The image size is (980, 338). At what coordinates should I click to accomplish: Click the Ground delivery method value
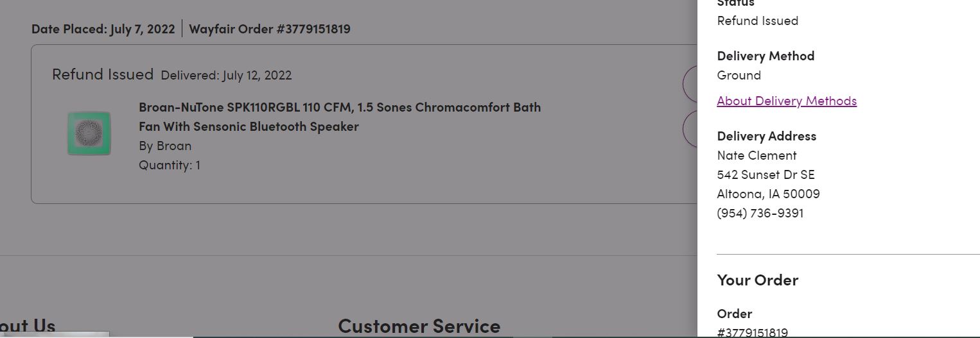click(739, 75)
